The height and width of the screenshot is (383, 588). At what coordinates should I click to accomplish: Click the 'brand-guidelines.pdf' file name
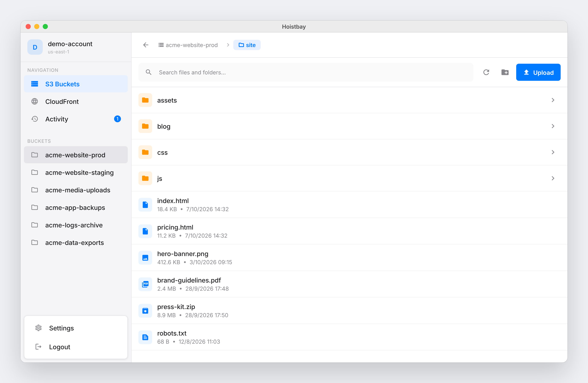tap(189, 280)
